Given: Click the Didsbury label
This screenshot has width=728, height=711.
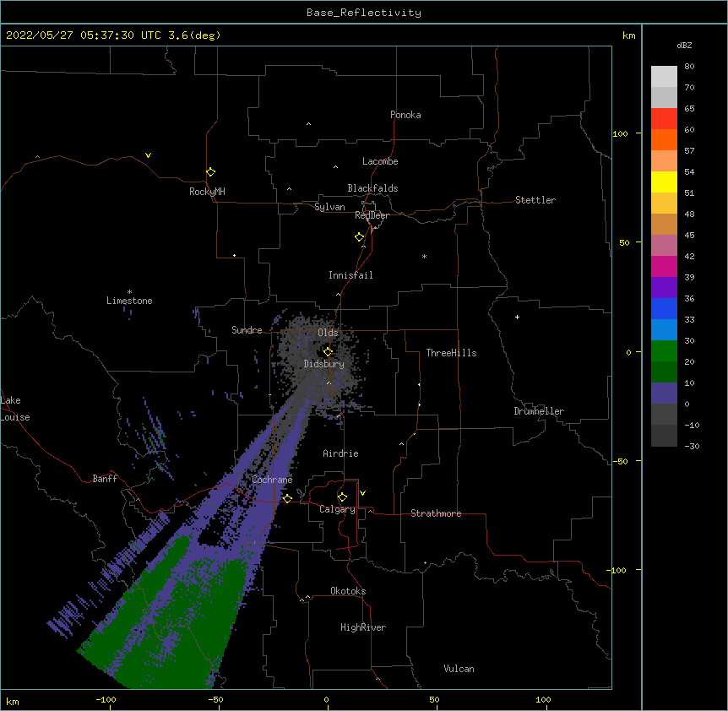Looking at the screenshot, I should click(324, 364).
